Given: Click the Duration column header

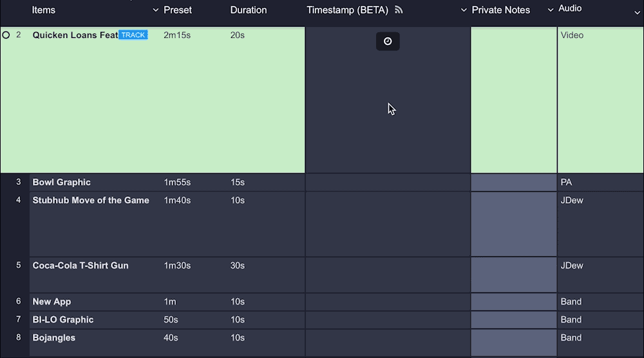Looking at the screenshot, I should point(249,10).
